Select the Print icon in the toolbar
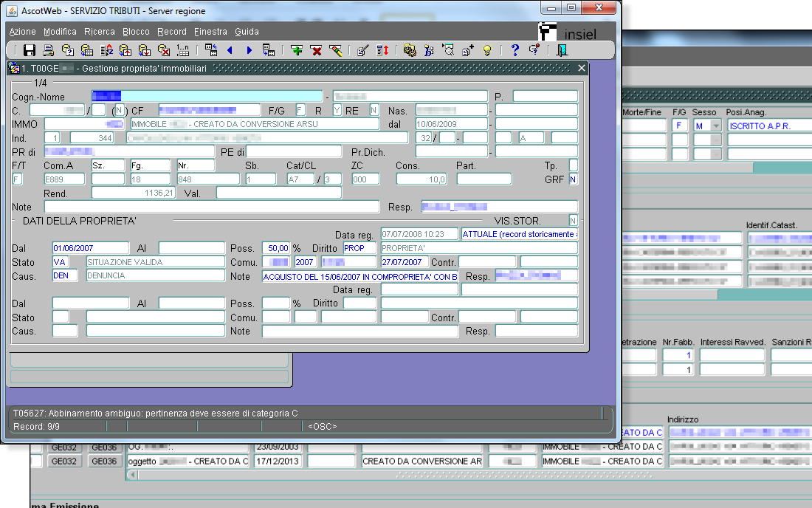The height and width of the screenshot is (508, 812). pyautogui.click(x=49, y=50)
